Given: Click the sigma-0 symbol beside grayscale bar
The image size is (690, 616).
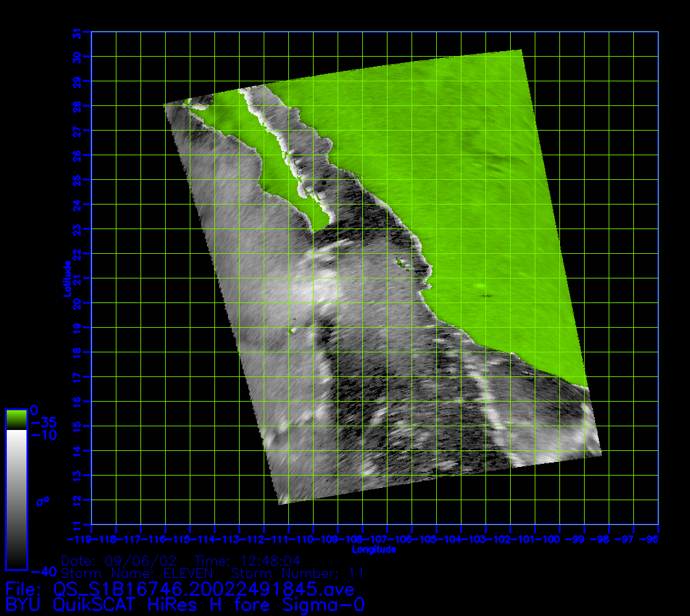Looking at the screenshot, I should pos(43,501).
